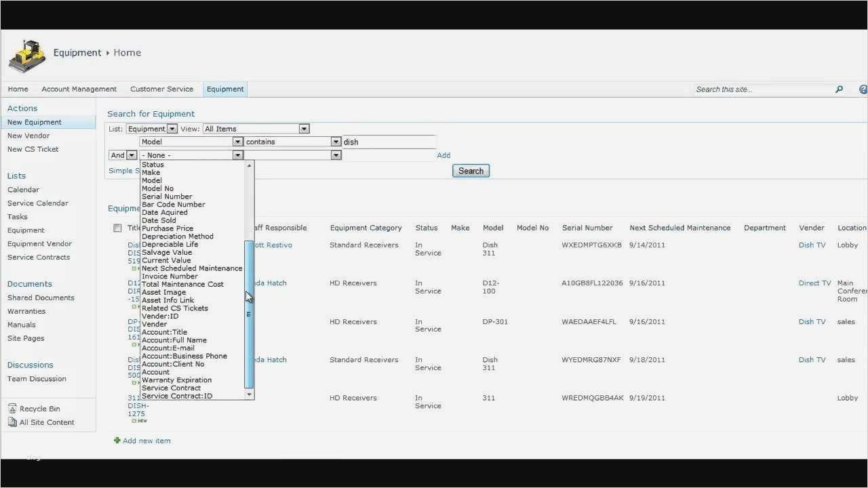The width and height of the screenshot is (868, 488).
Task: Pick Related CS Tickets from the field list
Action: click(175, 308)
